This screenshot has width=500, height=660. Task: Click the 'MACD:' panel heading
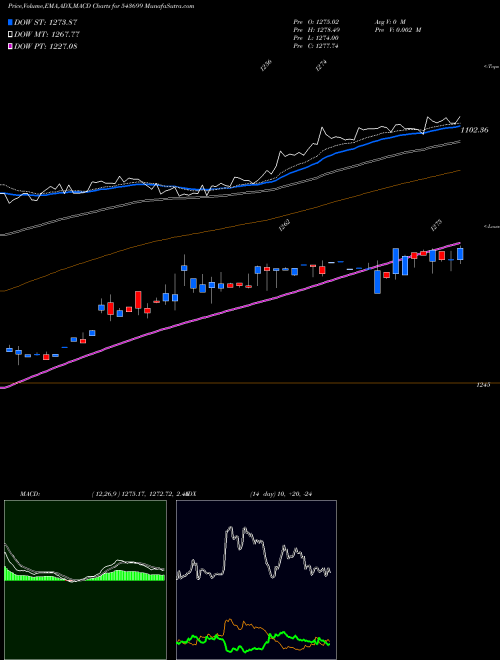click(x=29, y=494)
